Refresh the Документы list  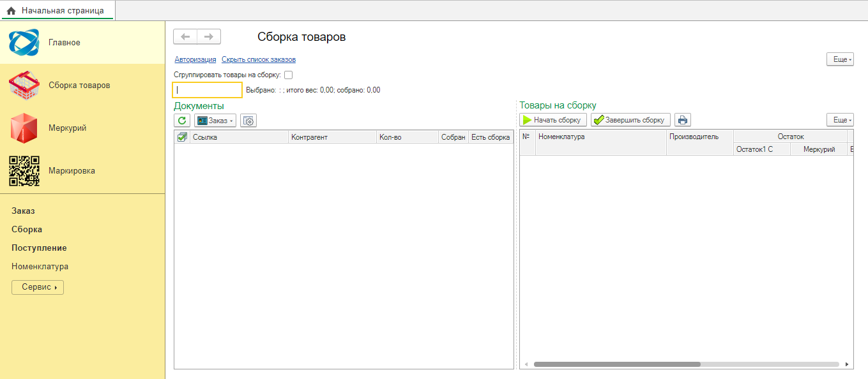click(x=182, y=120)
